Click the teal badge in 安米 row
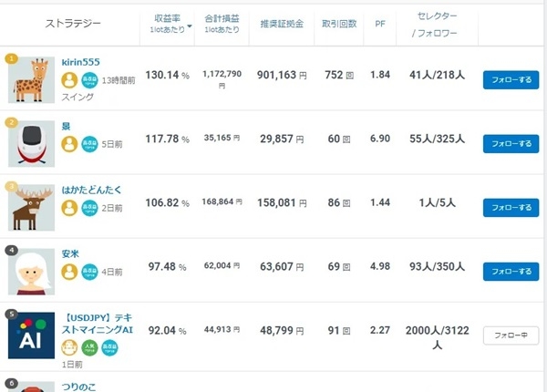 pos(89,272)
